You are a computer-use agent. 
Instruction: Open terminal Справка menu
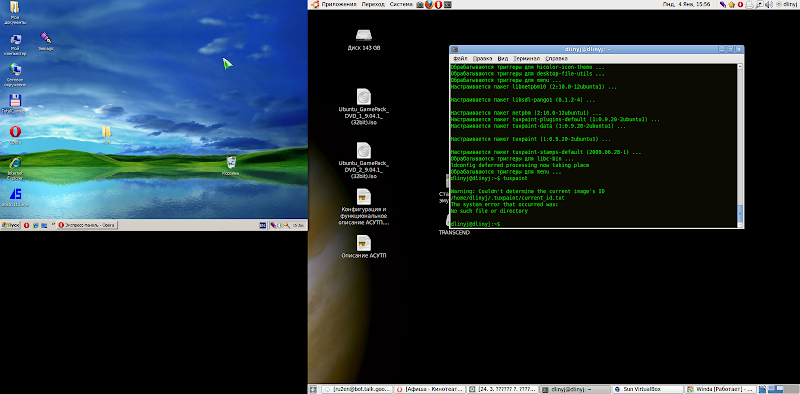(556, 59)
